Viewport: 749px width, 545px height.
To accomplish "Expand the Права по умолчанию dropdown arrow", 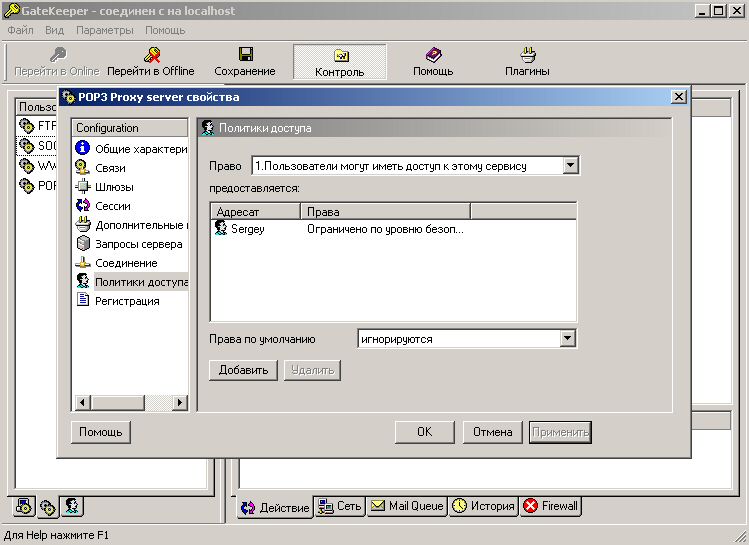I will click(x=567, y=339).
